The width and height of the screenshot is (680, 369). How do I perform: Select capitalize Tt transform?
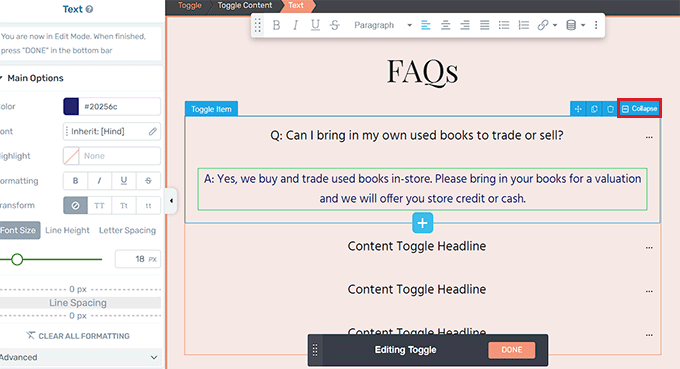click(x=124, y=206)
